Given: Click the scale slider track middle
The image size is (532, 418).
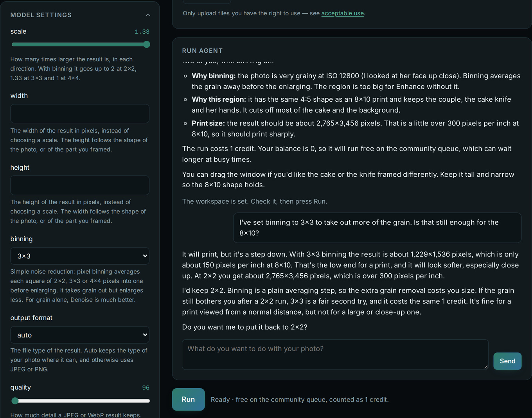Looking at the screenshot, I should 81,45.
